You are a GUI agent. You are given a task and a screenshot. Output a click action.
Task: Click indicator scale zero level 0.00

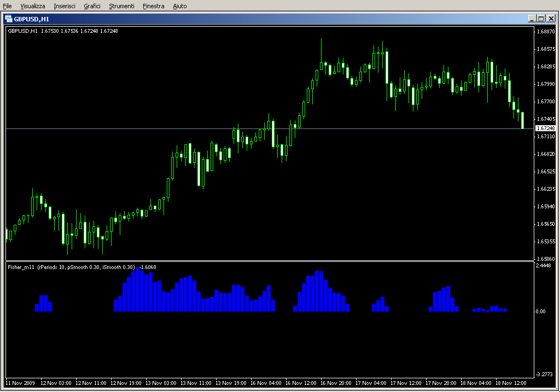pyautogui.click(x=541, y=311)
